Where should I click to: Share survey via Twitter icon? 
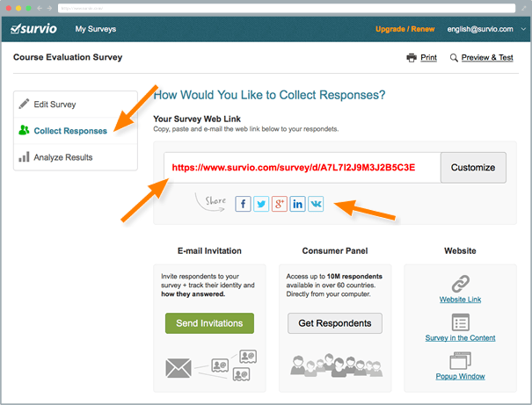coord(261,204)
